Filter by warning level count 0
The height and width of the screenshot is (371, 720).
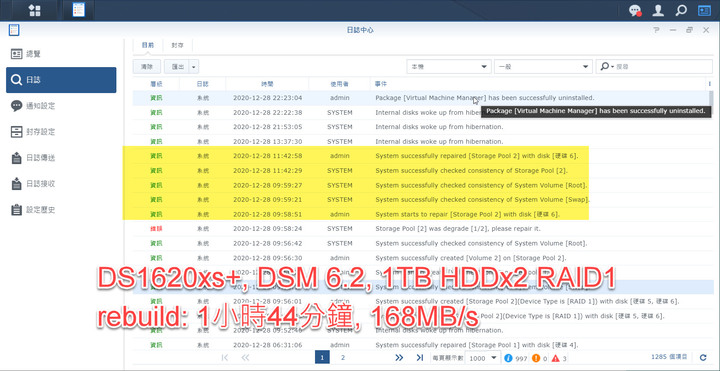point(539,358)
